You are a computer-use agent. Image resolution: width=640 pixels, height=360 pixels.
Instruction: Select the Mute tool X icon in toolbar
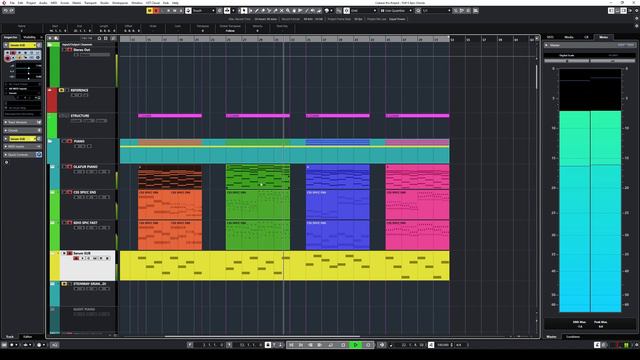(282, 11)
